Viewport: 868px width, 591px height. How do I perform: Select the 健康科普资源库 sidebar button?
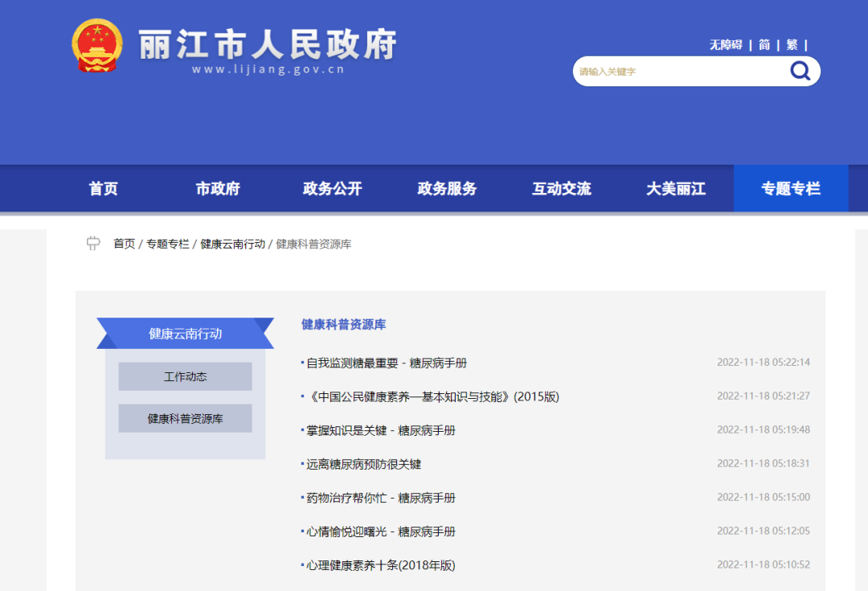[x=185, y=418]
